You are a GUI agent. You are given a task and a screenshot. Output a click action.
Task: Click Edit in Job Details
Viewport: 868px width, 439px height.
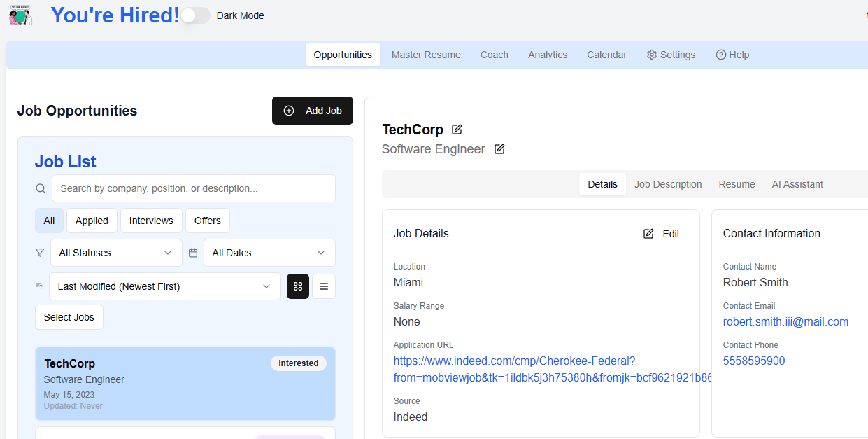click(x=662, y=234)
